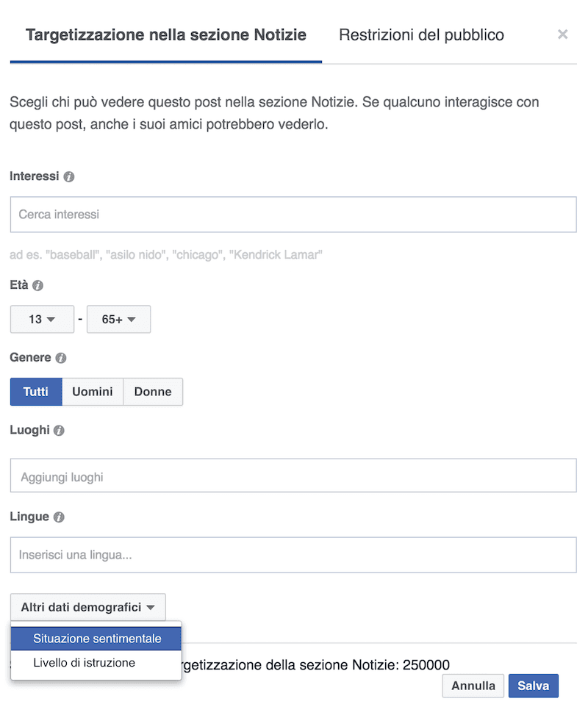This screenshot has height=707, width=588.
Task: Choose Situazione sentimentale from the menu
Action: pyautogui.click(x=96, y=639)
